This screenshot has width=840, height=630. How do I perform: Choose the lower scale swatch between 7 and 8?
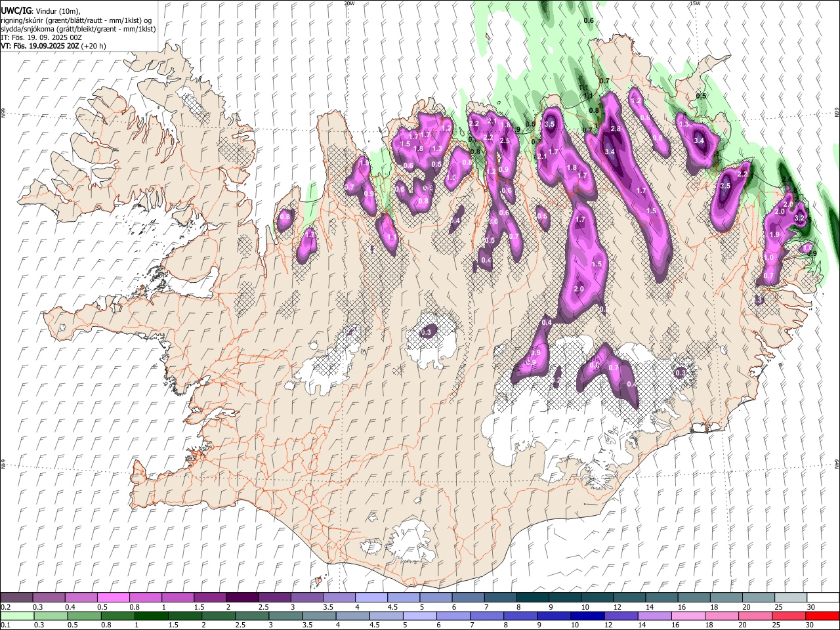[486, 616]
